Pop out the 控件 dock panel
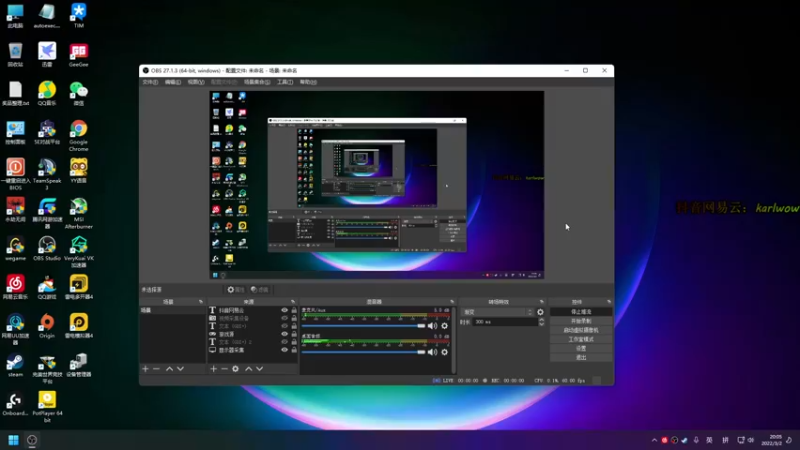The height and width of the screenshot is (450, 800). (x=609, y=302)
